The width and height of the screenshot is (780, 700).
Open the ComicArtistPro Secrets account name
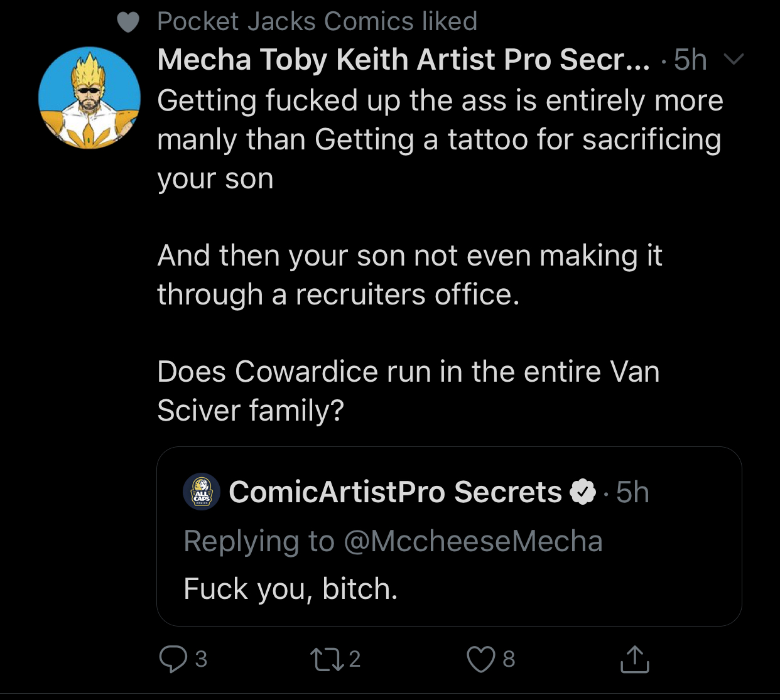pyautogui.click(x=395, y=492)
